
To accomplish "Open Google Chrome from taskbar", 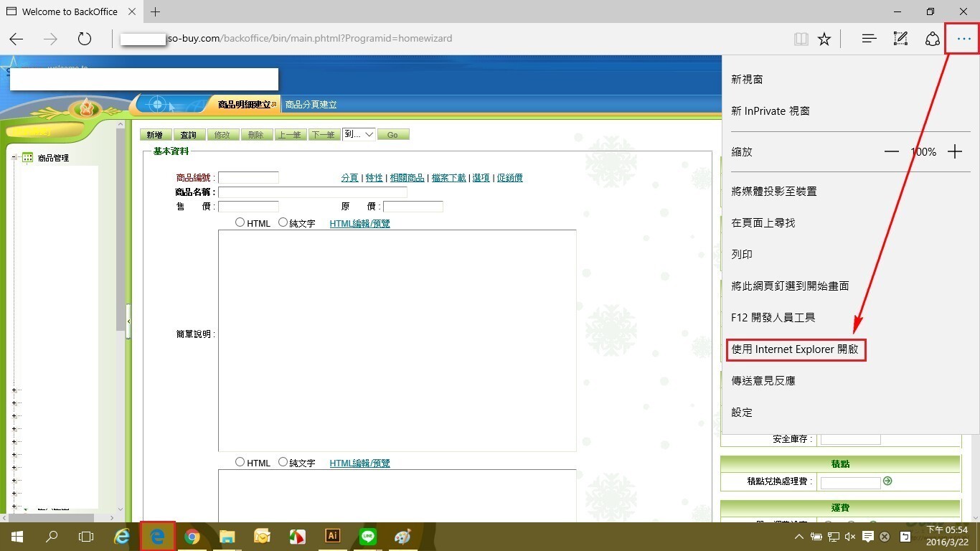I will (x=192, y=537).
